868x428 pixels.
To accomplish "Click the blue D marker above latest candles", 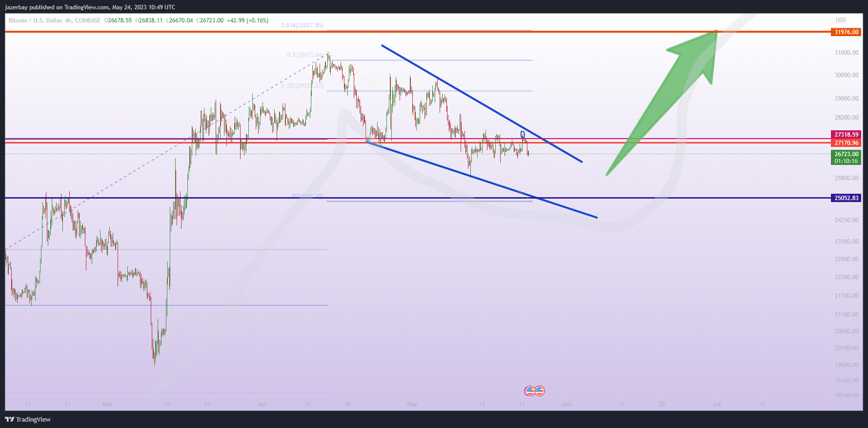I will [x=523, y=134].
